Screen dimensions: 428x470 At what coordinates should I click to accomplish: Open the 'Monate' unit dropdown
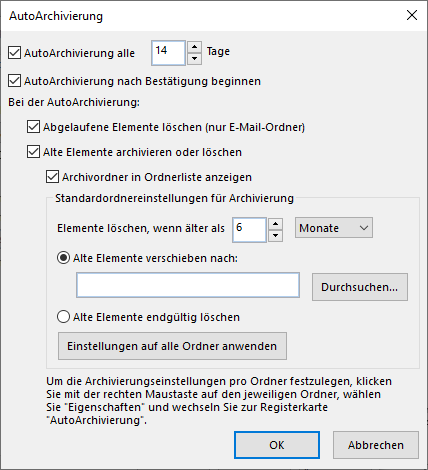click(334, 228)
